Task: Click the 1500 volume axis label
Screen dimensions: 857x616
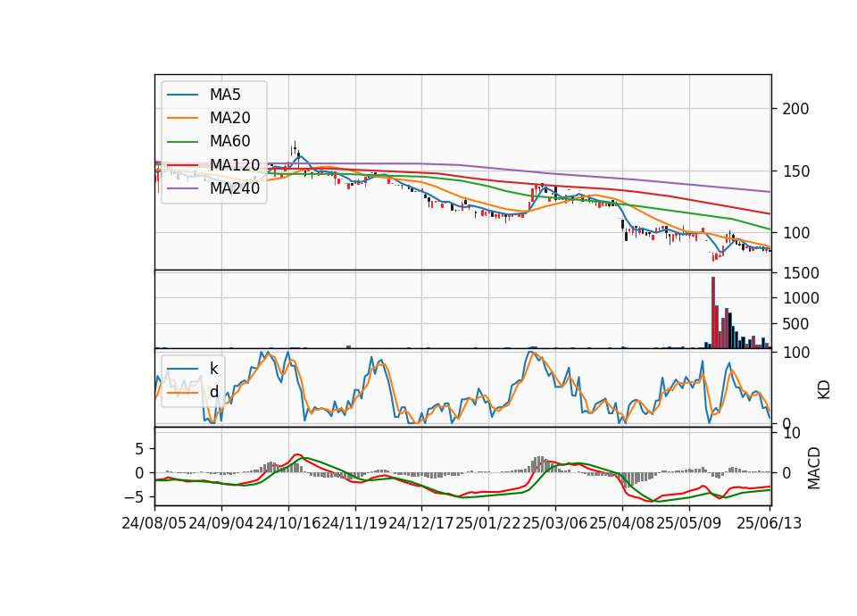Action: [801, 273]
